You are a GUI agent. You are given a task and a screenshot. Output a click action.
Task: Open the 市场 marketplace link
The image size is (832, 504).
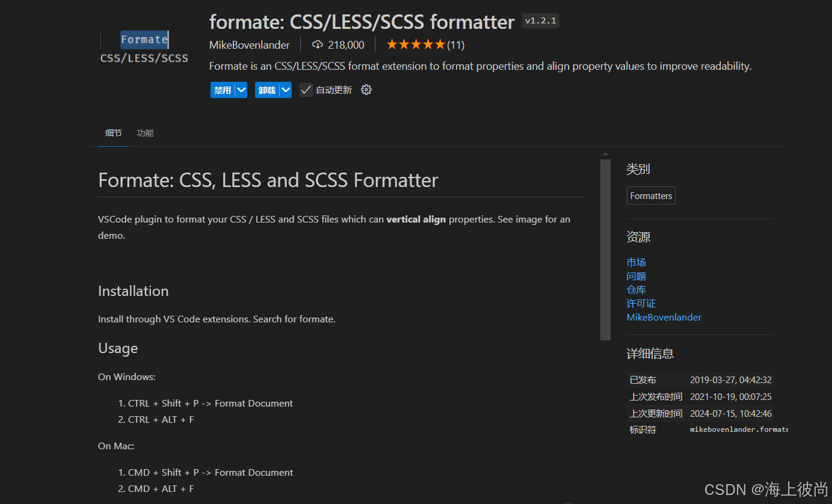click(636, 262)
